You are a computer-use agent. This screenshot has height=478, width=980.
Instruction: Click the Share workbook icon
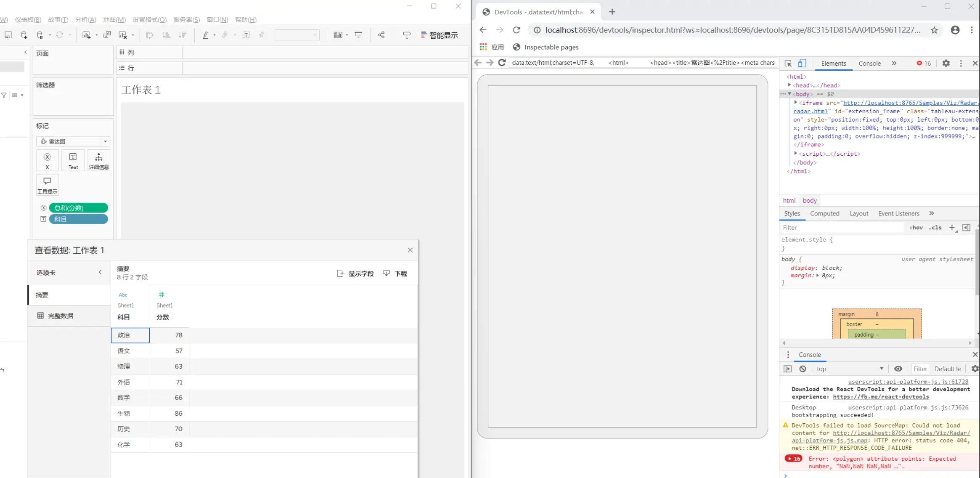pyautogui.click(x=381, y=35)
